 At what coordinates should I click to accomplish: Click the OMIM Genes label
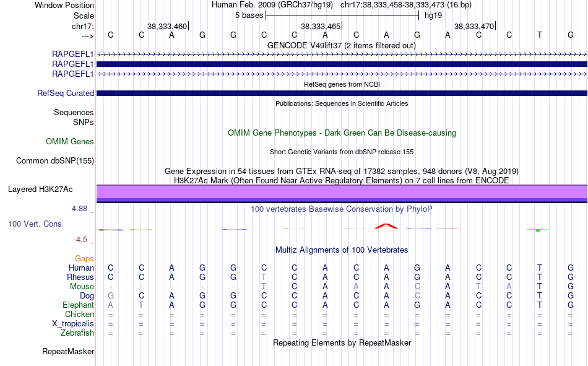point(70,142)
